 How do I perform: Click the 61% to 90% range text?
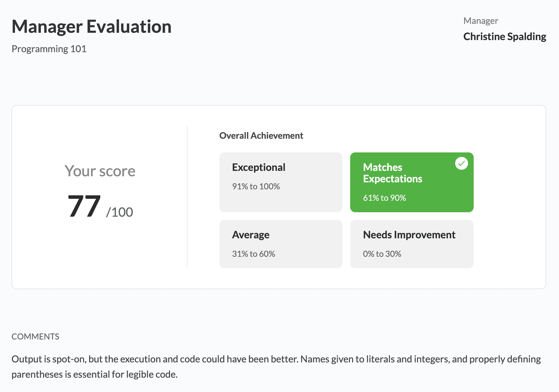pyautogui.click(x=385, y=198)
